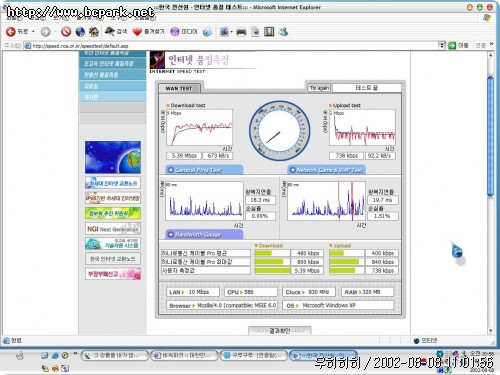Screen dimensions: 500x375
Task: Open the address bar URL dropdown
Action: (x=442, y=45)
